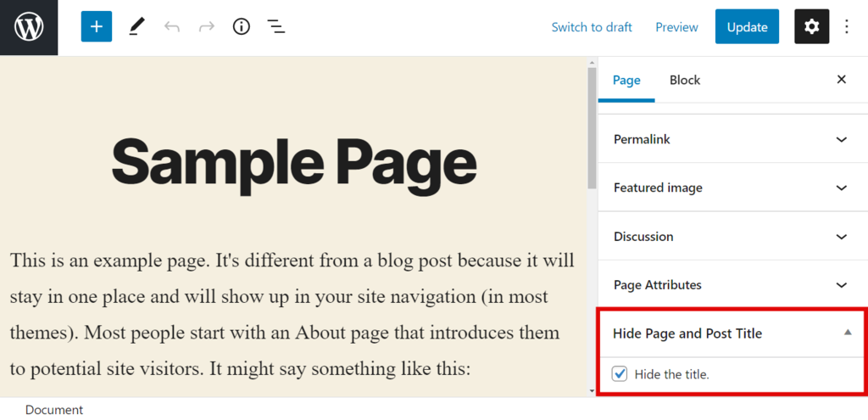Click the Redo arrow icon

point(206,27)
